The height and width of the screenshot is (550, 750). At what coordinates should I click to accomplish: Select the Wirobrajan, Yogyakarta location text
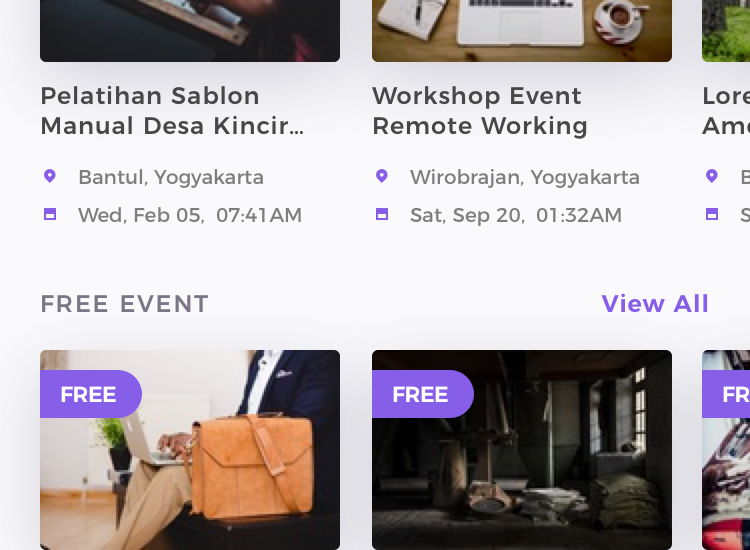click(525, 177)
